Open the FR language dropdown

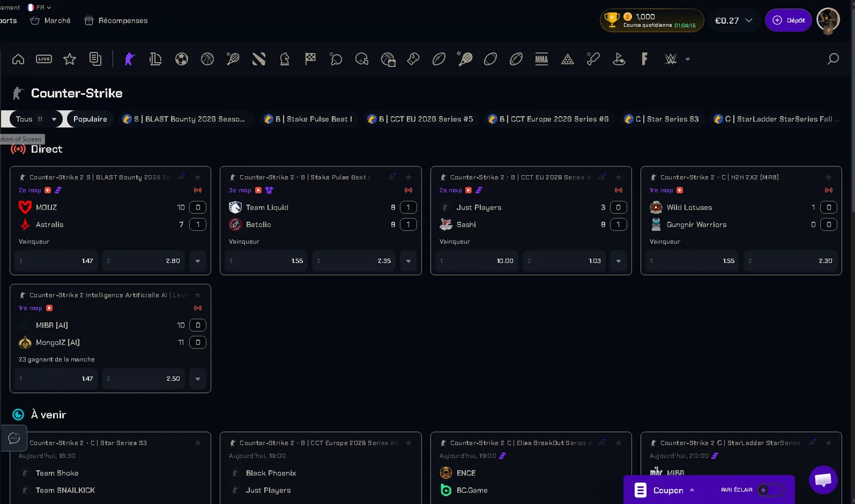(40, 7)
